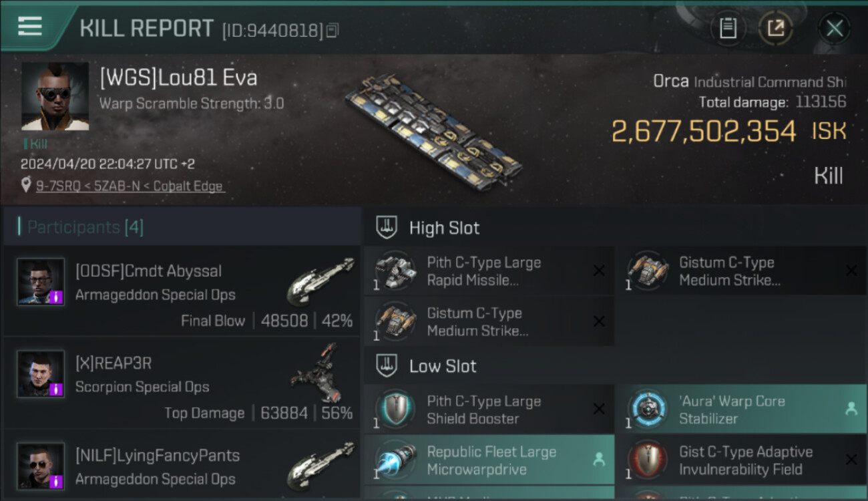Click the share export icon
Screen dimensions: 868x501
[776, 28]
